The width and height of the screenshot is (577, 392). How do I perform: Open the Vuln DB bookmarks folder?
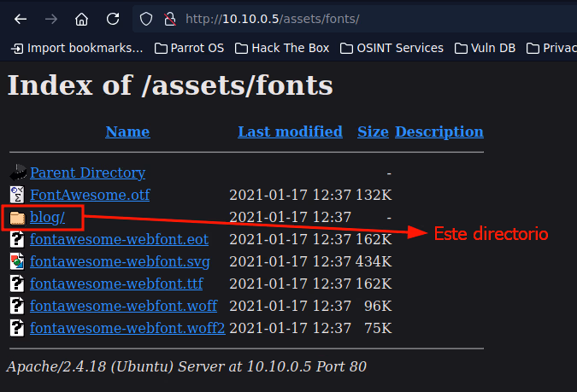[485, 48]
